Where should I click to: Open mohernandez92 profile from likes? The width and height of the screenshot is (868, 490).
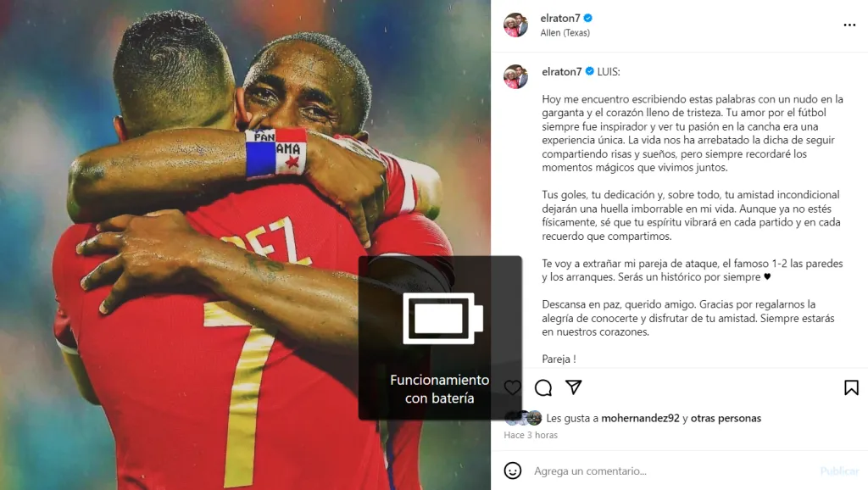click(640, 418)
